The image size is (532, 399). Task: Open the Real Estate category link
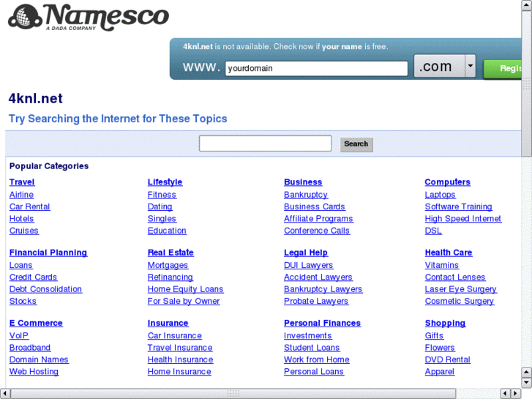171,253
